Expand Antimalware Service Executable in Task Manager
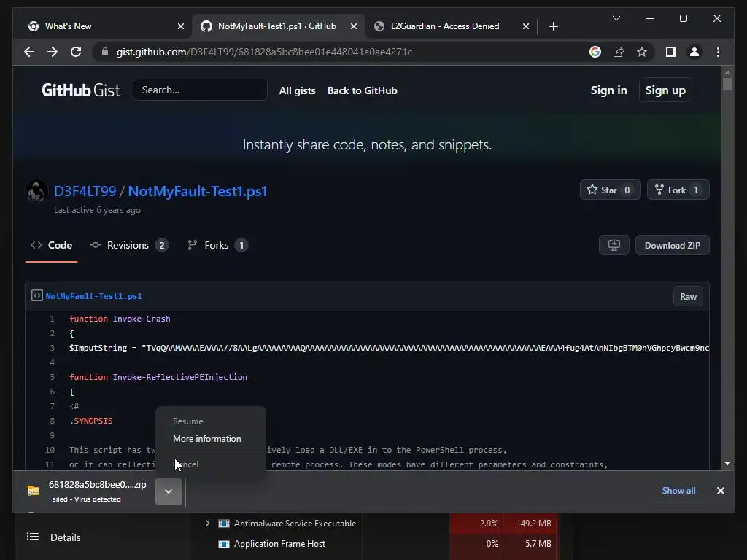The image size is (747, 560). click(206, 524)
